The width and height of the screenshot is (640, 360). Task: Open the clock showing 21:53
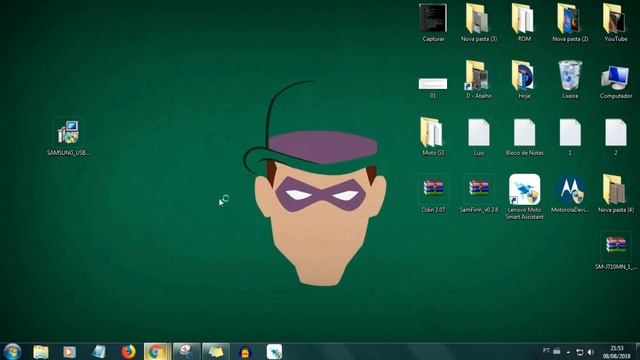pos(616,352)
